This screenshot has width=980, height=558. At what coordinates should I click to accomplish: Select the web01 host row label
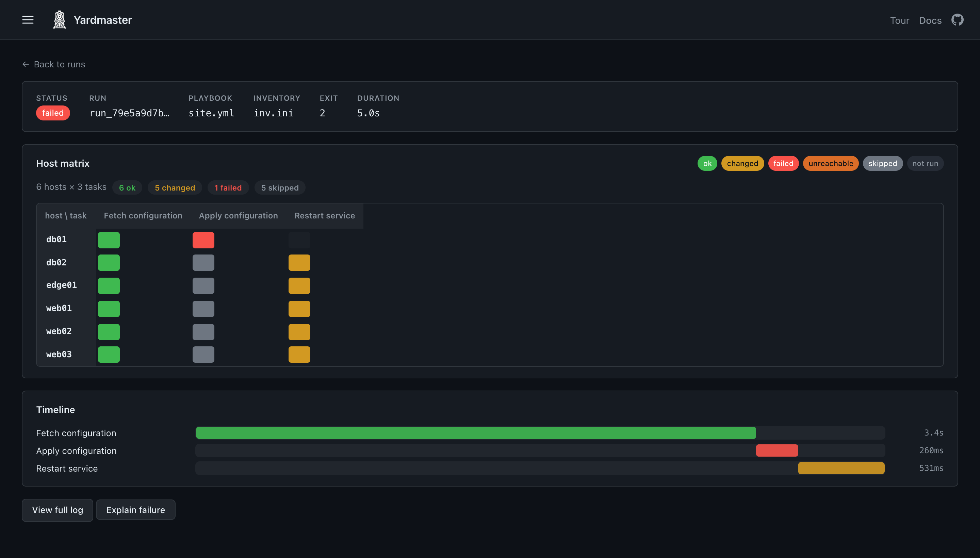[x=59, y=308]
